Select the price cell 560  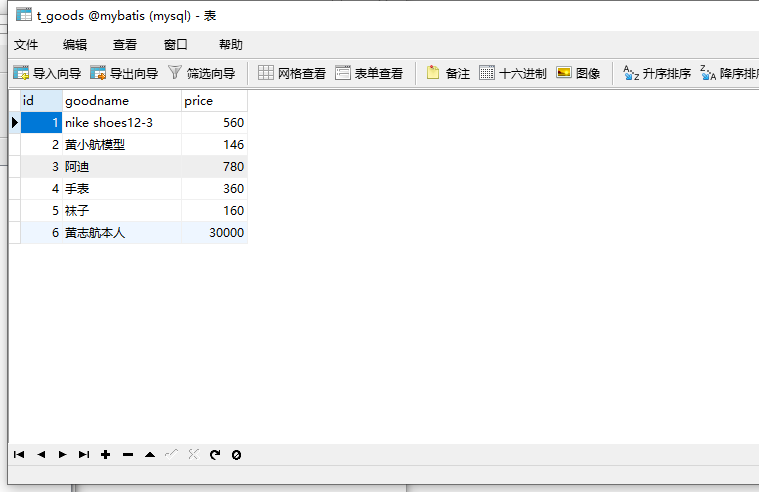214,123
